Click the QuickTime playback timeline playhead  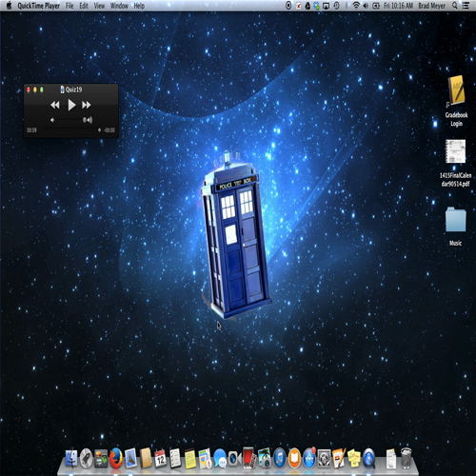click(x=99, y=129)
